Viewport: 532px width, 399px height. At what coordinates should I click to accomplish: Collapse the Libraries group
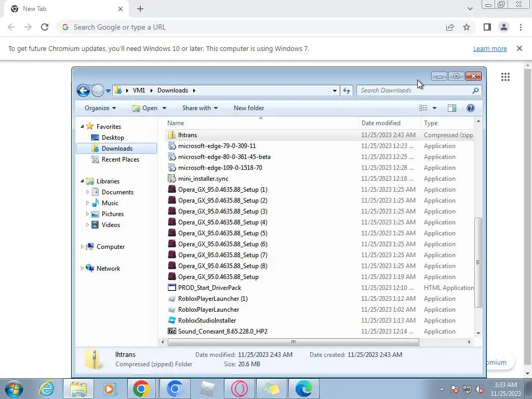[x=82, y=181]
